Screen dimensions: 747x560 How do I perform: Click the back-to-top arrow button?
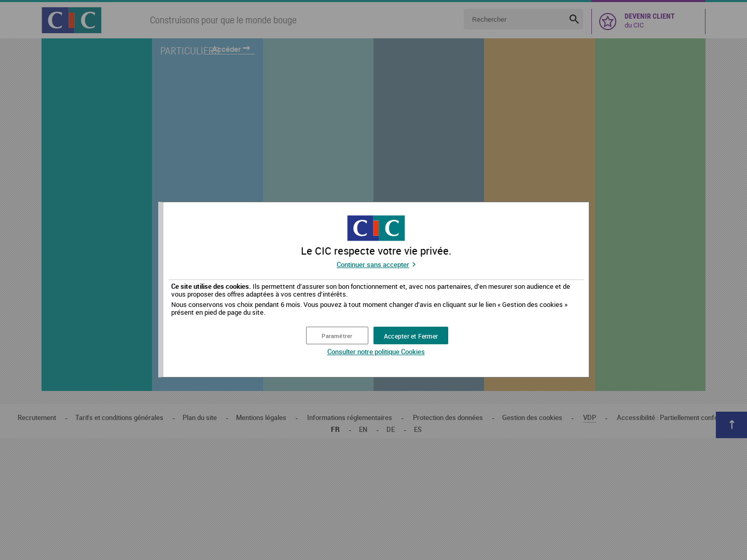coord(731,425)
